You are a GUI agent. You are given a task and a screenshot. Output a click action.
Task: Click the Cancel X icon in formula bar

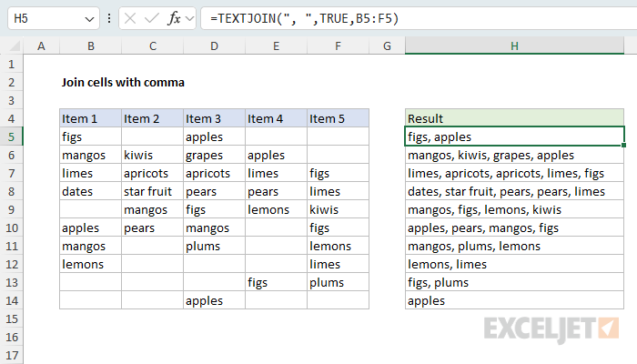tap(130, 18)
